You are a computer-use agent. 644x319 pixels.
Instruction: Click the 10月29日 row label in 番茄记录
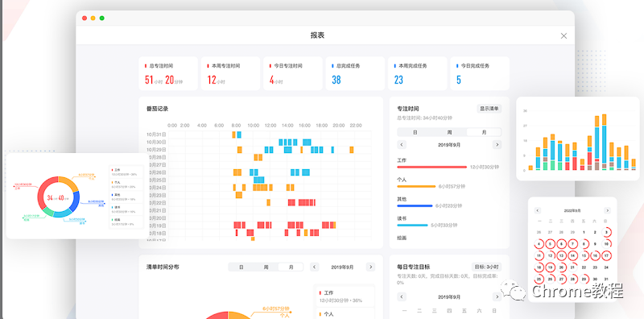[156, 150]
